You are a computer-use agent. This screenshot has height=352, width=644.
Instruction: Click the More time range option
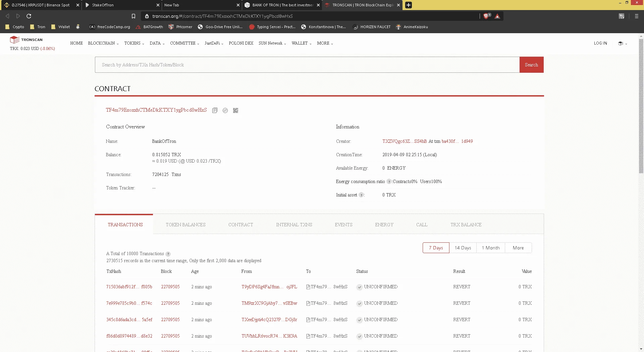(x=518, y=248)
